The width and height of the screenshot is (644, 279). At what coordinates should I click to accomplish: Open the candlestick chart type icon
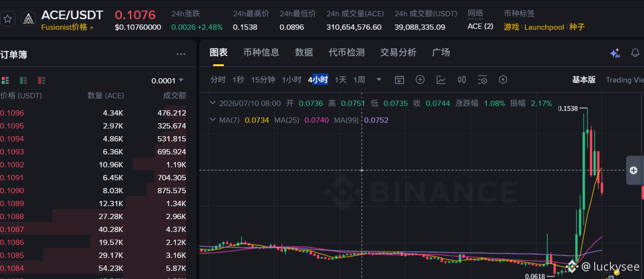pos(462,80)
